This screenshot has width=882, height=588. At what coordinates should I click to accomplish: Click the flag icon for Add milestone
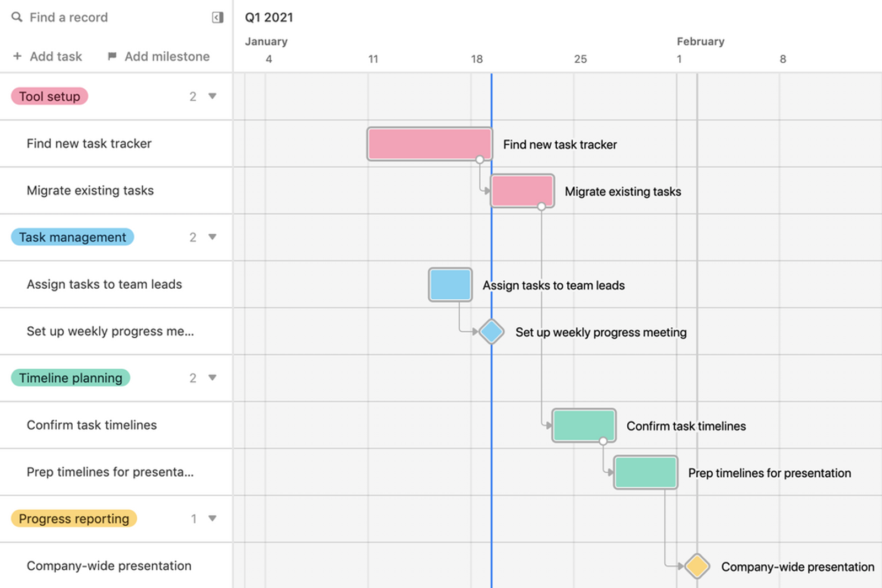(112, 56)
